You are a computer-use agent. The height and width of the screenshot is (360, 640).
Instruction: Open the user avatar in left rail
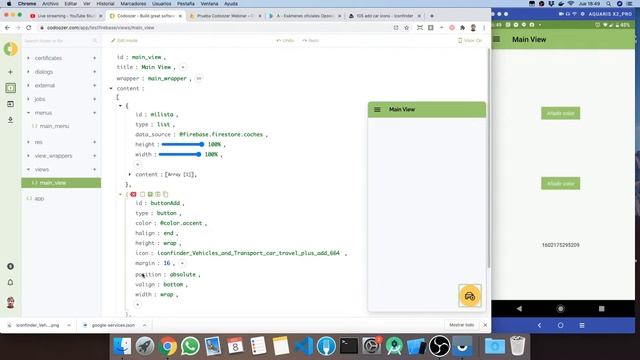(x=11, y=302)
